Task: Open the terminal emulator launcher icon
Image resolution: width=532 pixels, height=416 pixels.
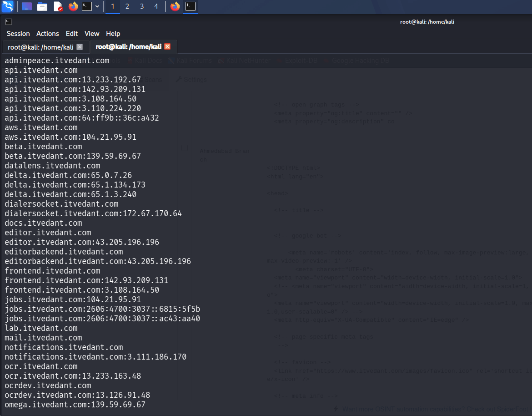Action: 87,6
